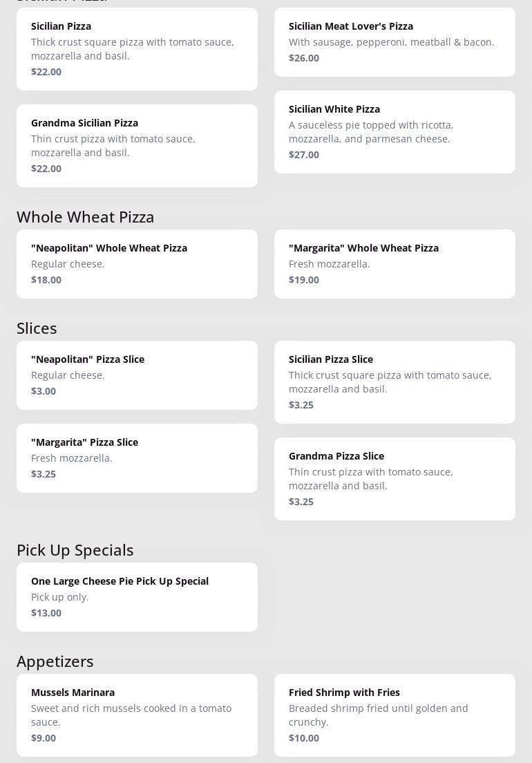Viewport: 532px width, 763px height.
Task: Click "Margarita" Whole Wheat Pizza card
Action: pos(395,263)
